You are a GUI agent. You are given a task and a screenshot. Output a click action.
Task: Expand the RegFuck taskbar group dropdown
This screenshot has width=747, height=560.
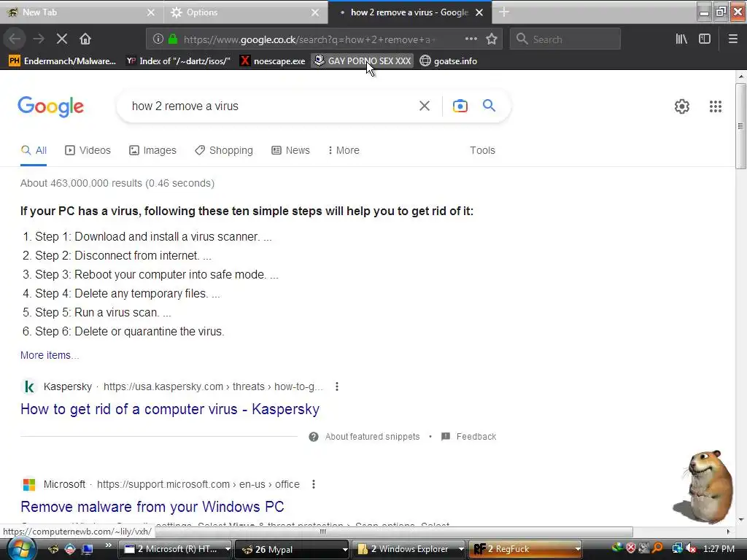coord(578,549)
